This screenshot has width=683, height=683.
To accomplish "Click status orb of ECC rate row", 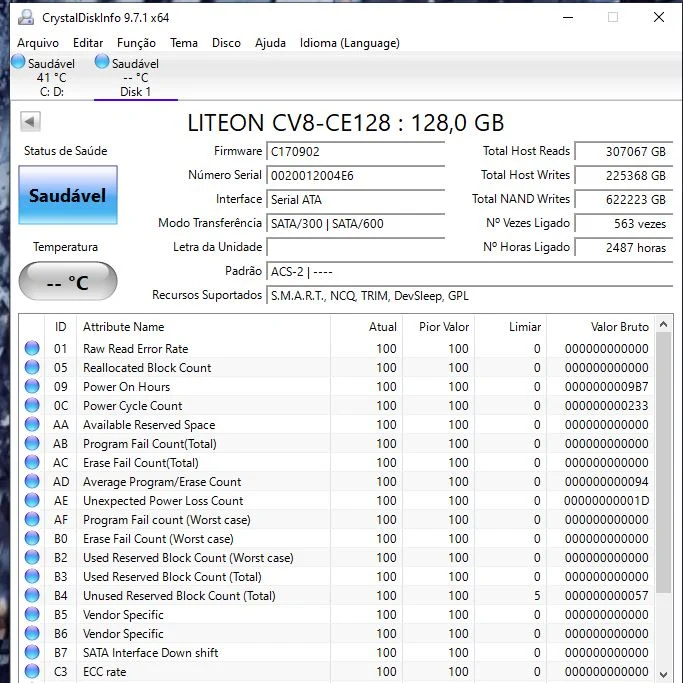I will (x=32, y=671).
